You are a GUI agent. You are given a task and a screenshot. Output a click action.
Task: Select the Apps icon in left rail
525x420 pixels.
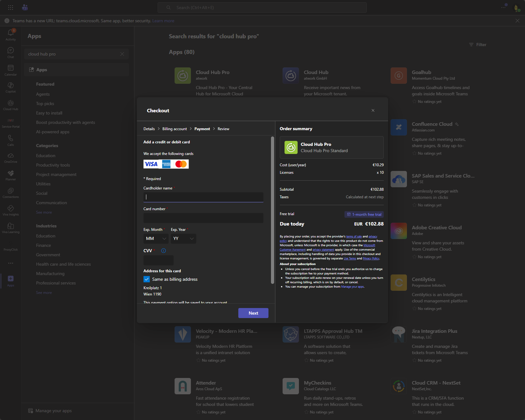pos(11,281)
